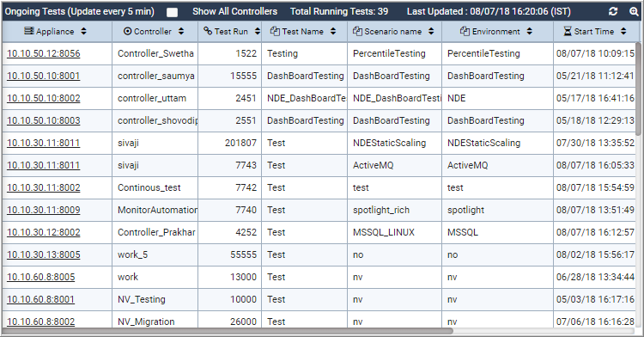This screenshot has width=644, height=337.
Task: Sort by Test Name column arrows
Action: [333, 31]
